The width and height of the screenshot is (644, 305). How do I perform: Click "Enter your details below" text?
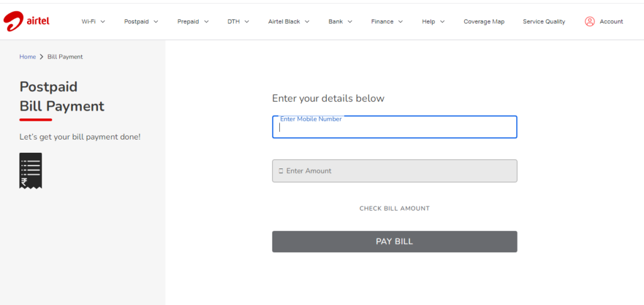328,99
